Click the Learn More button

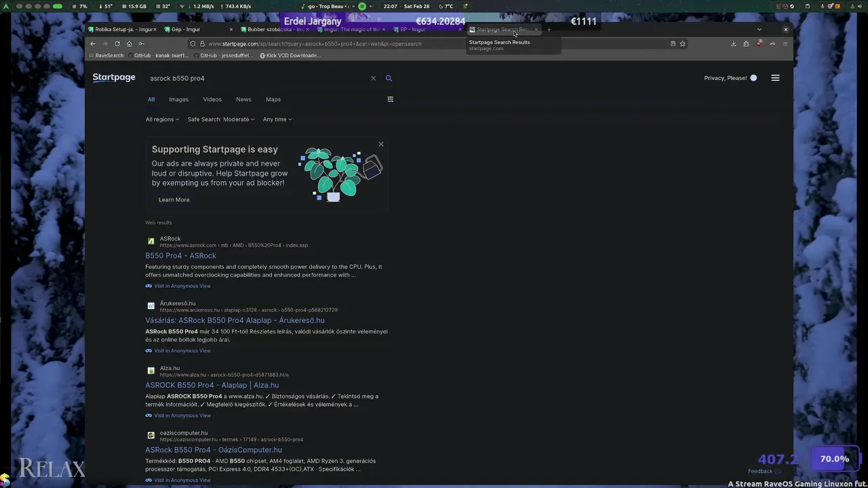point(174,199)
